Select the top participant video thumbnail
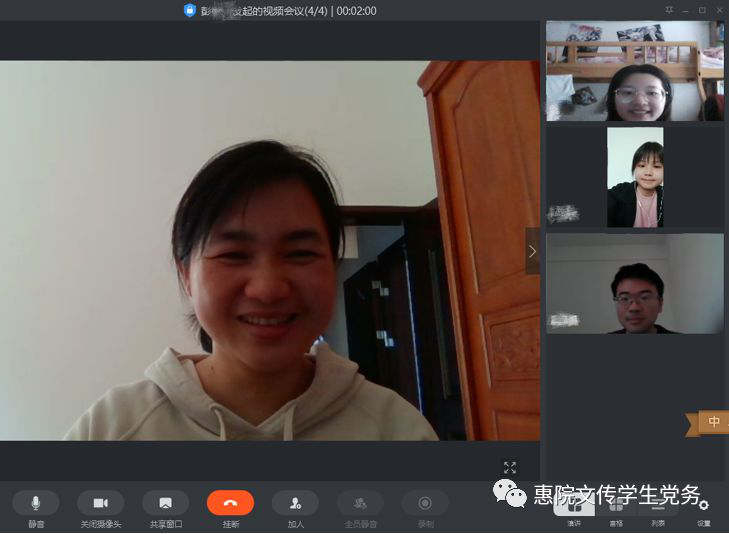 coord(635,72)
